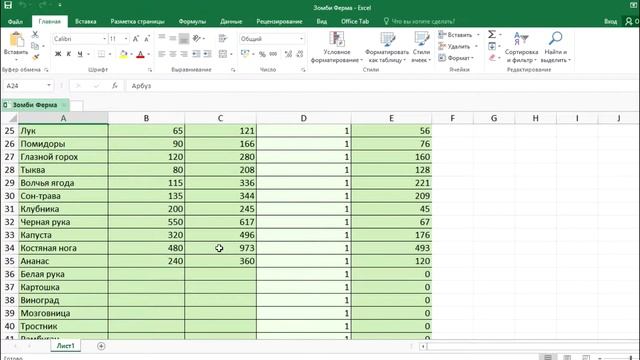Apply accounting number format
This screenshot has height=360, width=640.
click(x=245, y=54)
